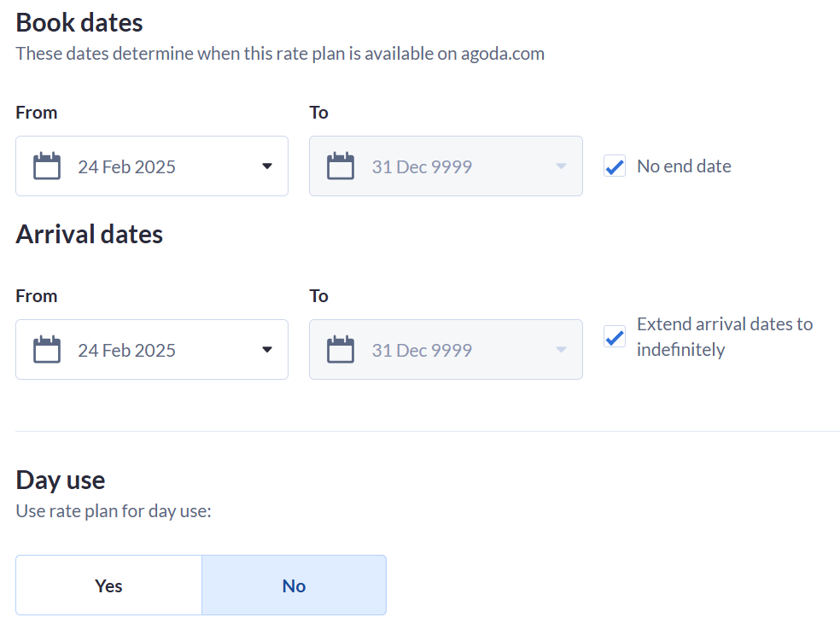Click the calendar icon in Book dates From field
Viewport: 840px width, 629px height.
[x=47, y=166]
